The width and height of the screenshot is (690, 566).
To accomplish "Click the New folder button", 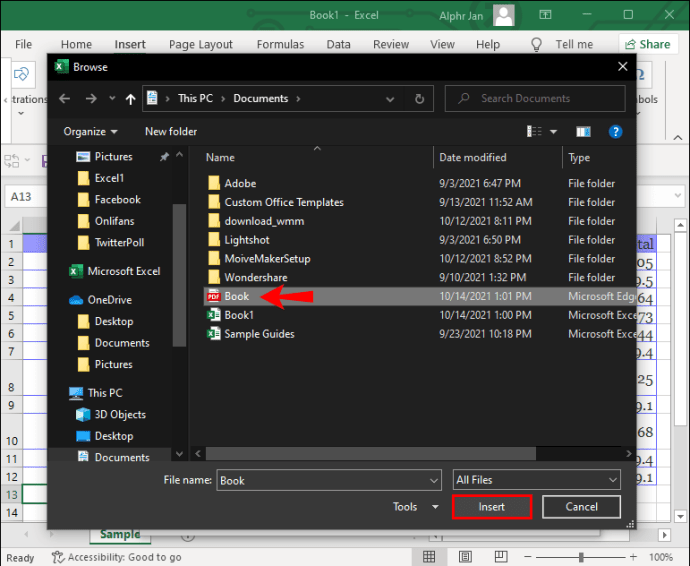I will [x=171, y=131].
